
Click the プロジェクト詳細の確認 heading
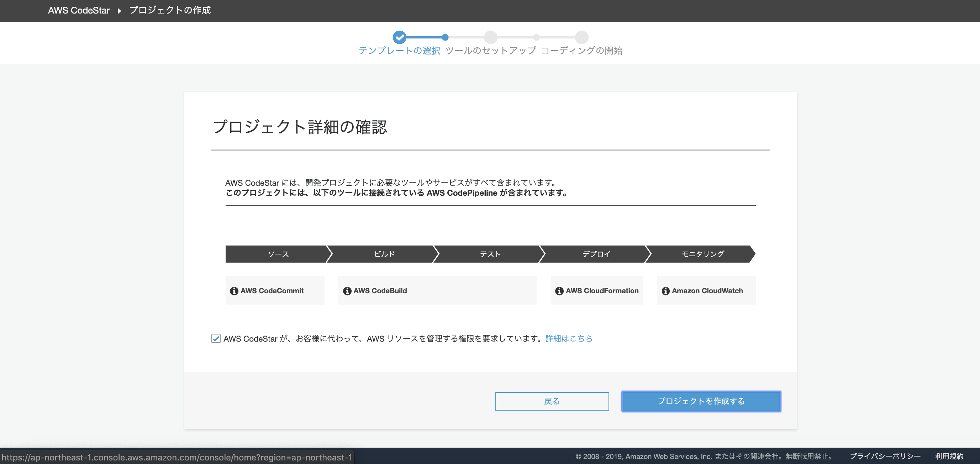pos(300,127)
